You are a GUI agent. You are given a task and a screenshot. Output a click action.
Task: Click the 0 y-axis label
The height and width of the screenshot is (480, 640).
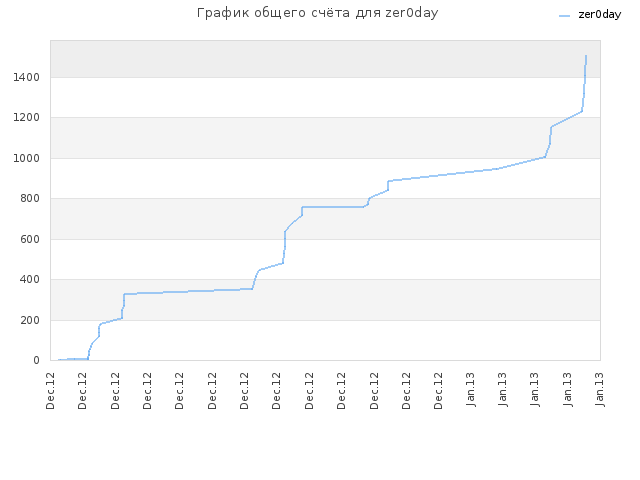point(37,360)
